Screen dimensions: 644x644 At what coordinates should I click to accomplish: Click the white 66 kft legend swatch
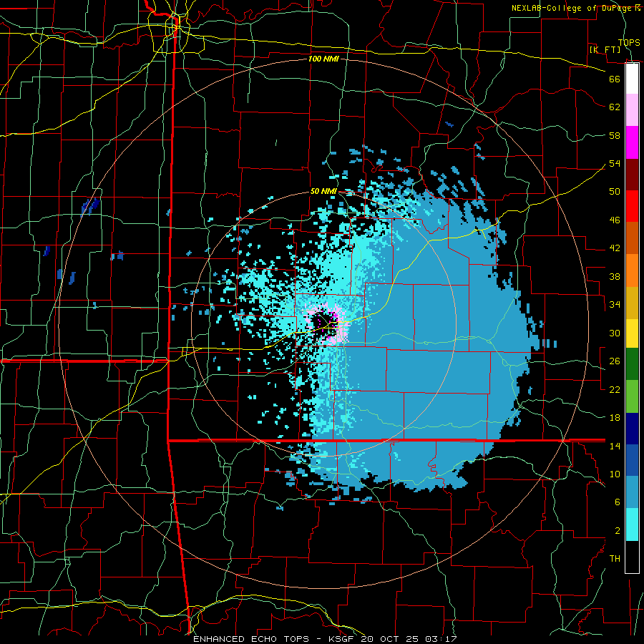(632, 79)
